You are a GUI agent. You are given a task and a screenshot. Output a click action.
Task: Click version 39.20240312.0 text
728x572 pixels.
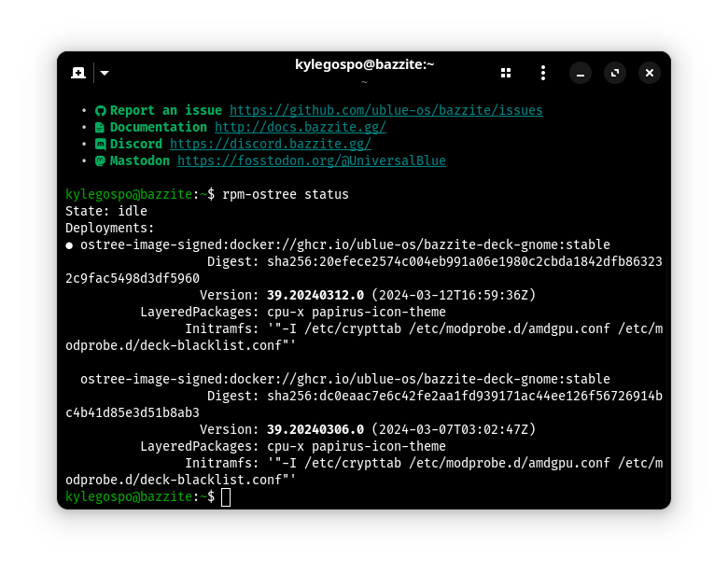coord(315,295)
